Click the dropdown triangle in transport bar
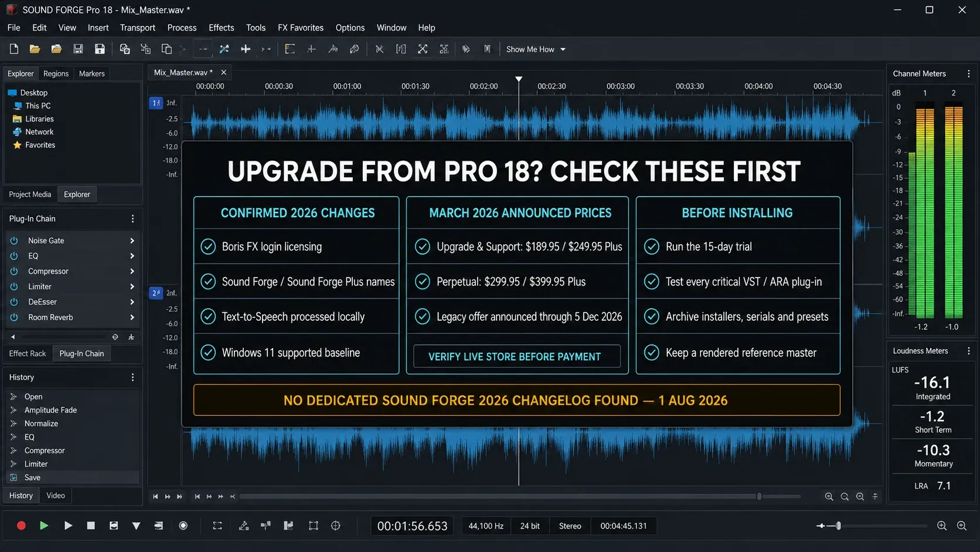This screenshot has height=552, width=980. [x=136, y=526]
